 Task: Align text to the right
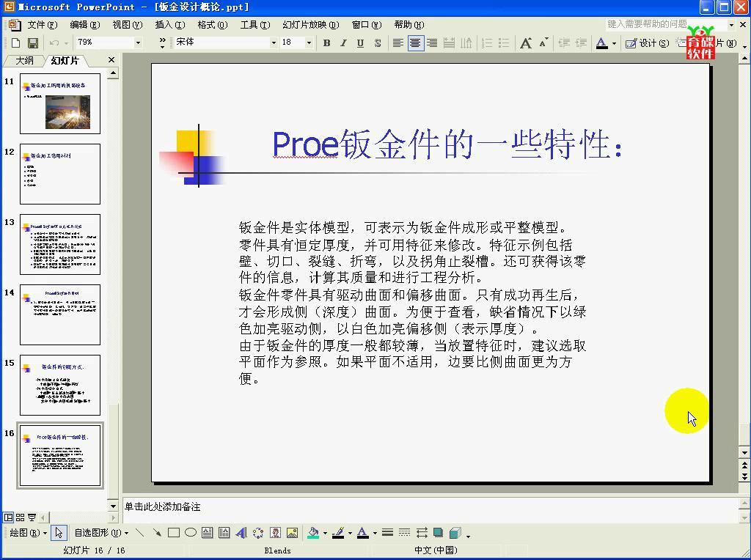click(432, 43)
